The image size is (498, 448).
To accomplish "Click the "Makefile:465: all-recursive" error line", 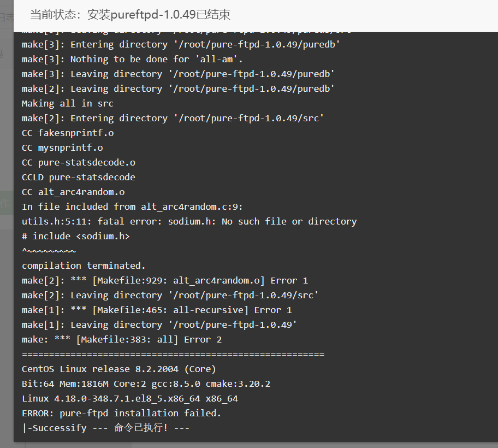I will click(x=157, y=310).
